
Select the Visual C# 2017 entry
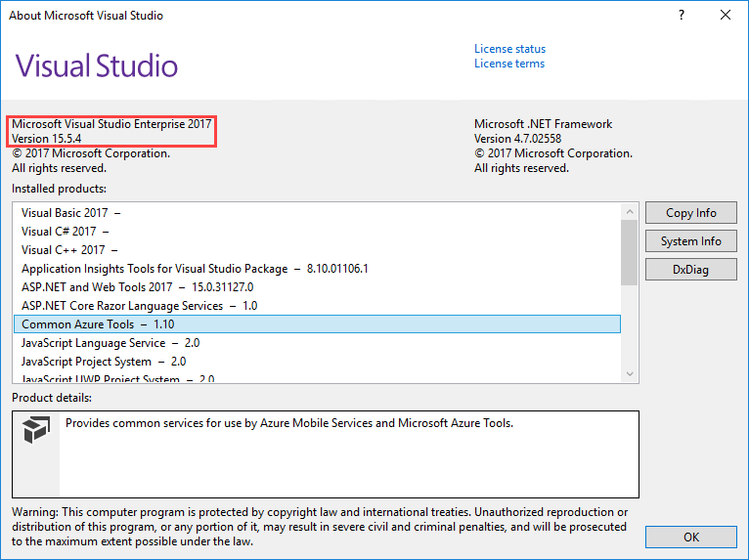(59, 231)
